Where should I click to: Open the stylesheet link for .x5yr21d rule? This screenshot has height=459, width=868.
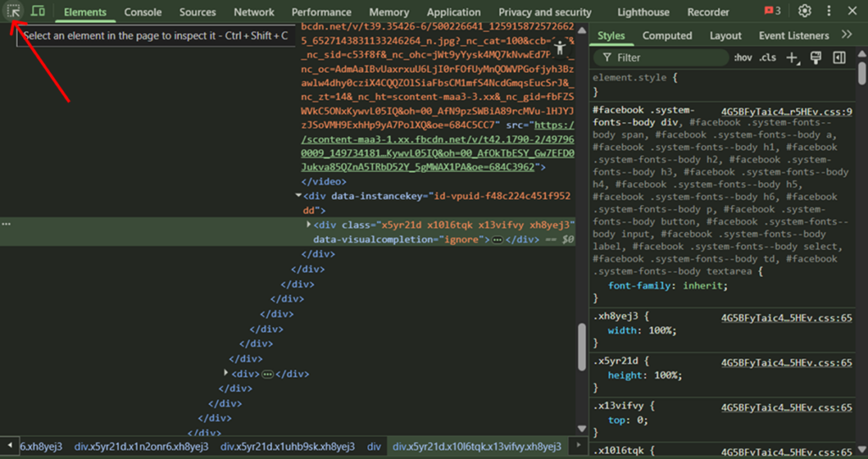(x=787, y=362)
